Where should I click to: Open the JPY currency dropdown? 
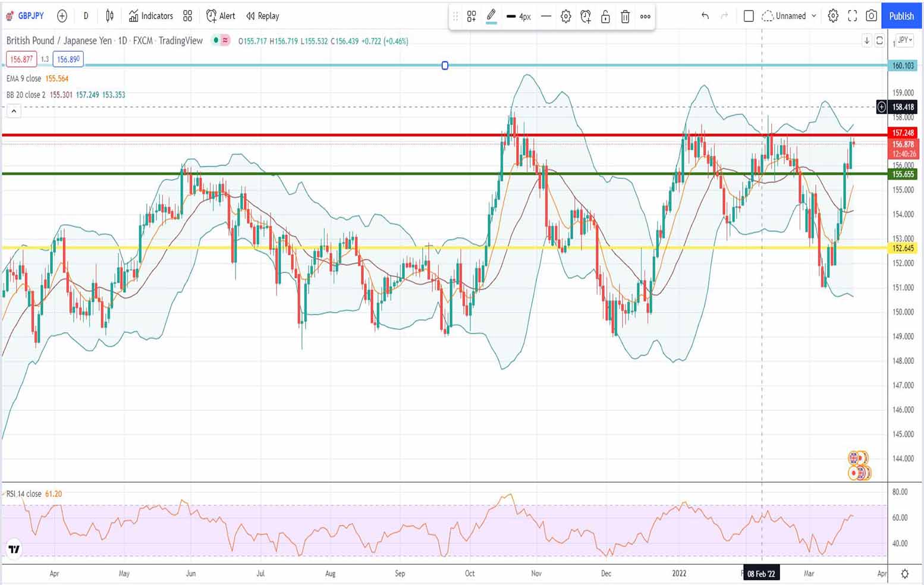coord(905,40)
